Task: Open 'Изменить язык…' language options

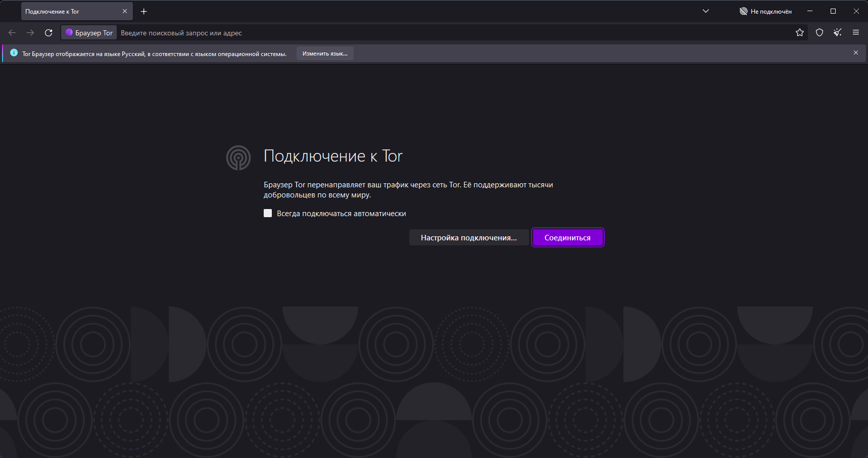Action: pyautogui.click(x=325, y=54)
